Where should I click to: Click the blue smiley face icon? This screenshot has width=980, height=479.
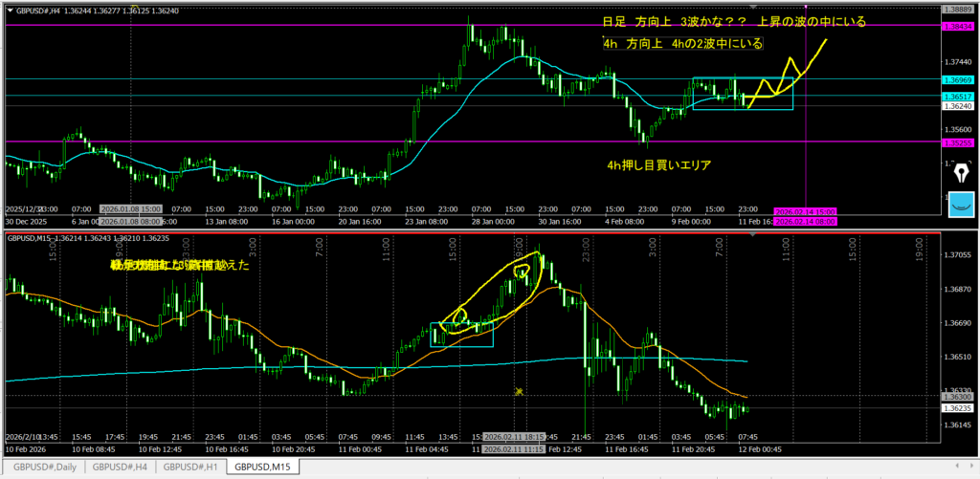[962, 204]
